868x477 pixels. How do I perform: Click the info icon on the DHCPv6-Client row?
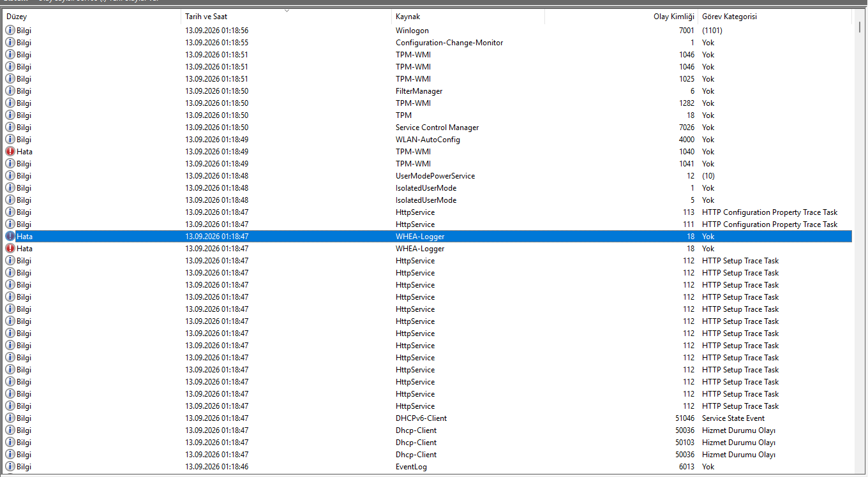pos(10,418)
